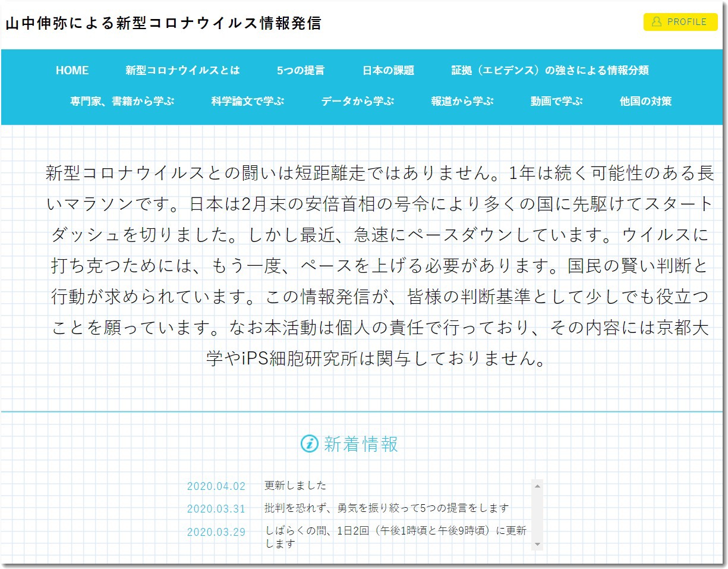This screenshot has height=569, width=728.
Task: Select 動画で学ぶ in the navigation bar
Action: pyautogui.click(x=556, y=101)
